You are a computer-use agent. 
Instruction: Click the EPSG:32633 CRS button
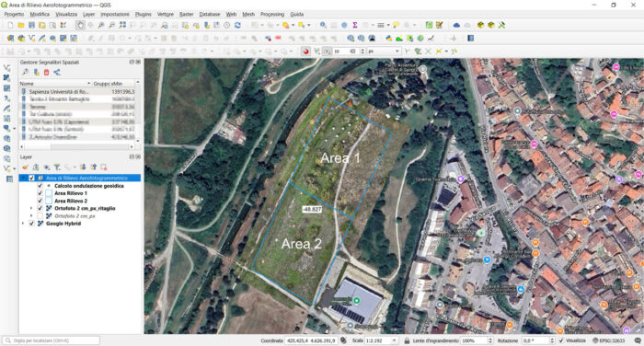tap(609, 340)
